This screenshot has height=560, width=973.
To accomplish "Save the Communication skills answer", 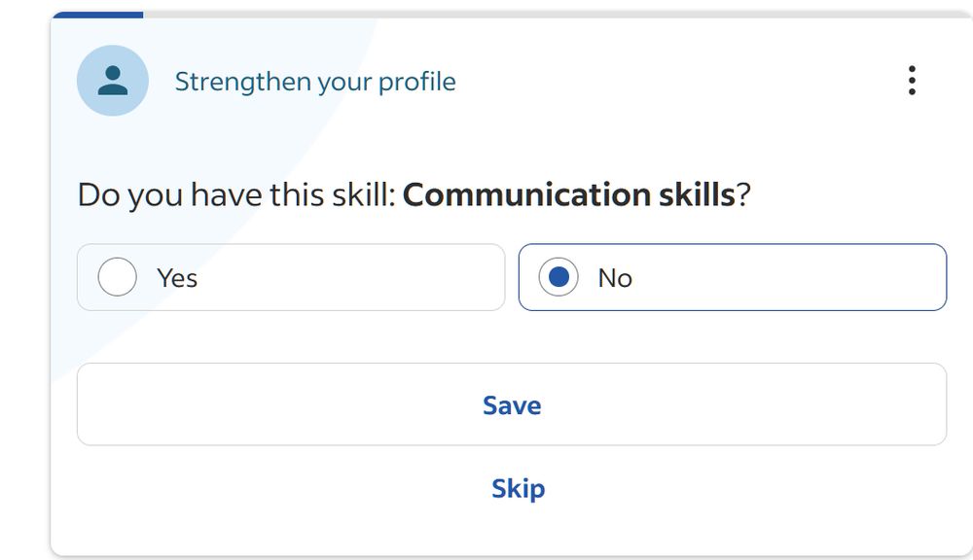I will click(512, 404).
